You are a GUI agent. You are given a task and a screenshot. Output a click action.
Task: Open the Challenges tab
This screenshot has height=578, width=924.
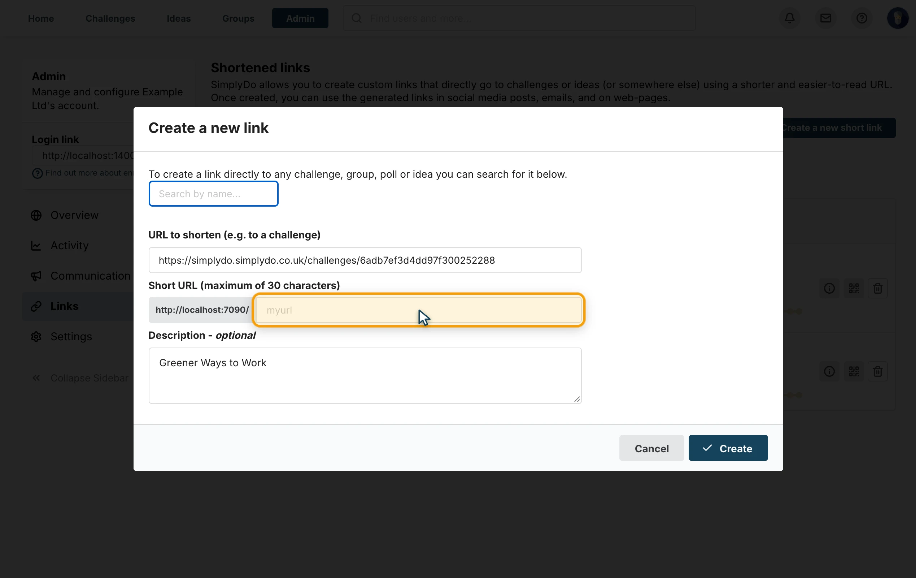[110, 18]
